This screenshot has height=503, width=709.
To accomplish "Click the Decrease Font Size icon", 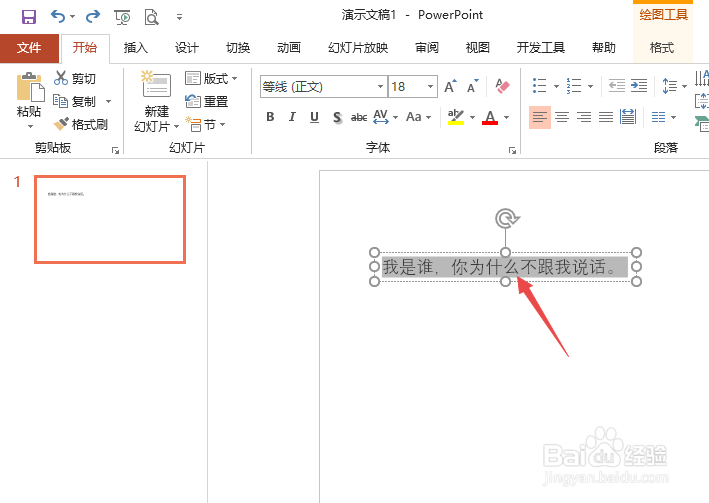I will [473, 86].
